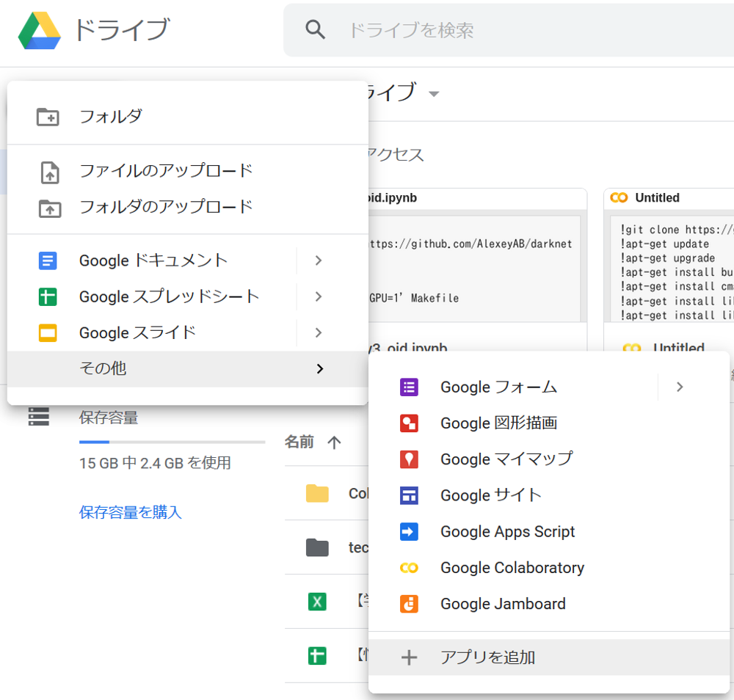Viewport: 734px width, 700px height.
Task: Click the Google My Maps pin icon
Action: 409,459
